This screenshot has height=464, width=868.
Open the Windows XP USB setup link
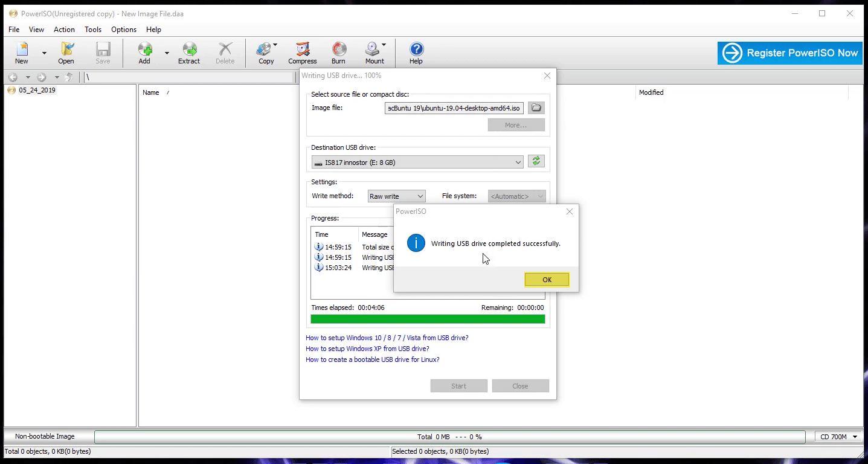click(x=367, y=349)
